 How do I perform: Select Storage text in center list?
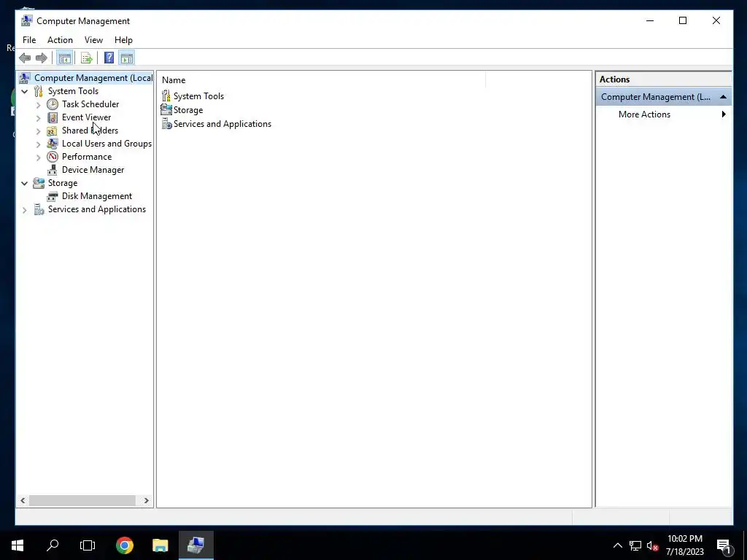point(188,110)
